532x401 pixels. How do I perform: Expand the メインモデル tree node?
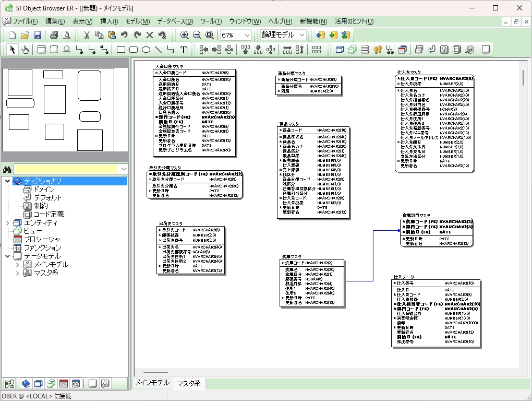click(x=18, y=265)
